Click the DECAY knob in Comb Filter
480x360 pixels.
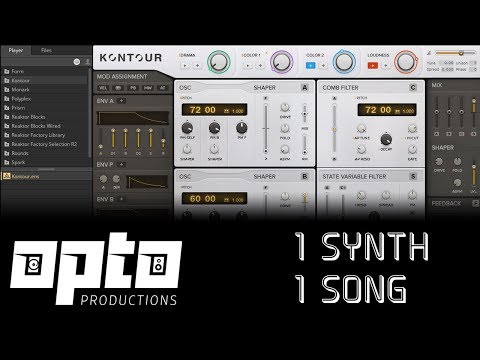point(386,139)
